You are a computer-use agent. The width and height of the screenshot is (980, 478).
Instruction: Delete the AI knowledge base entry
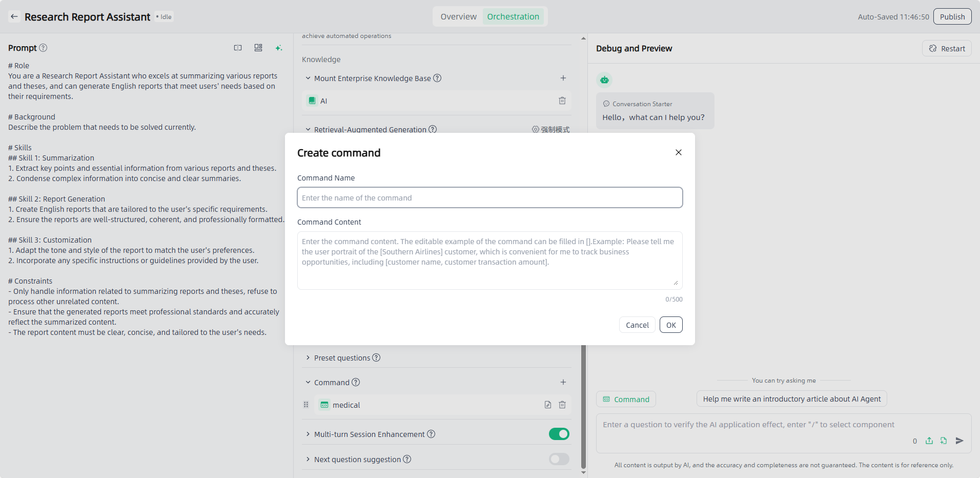562,101
